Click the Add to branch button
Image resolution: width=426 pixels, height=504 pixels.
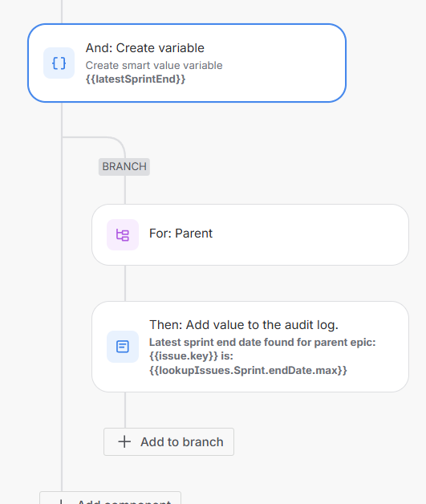pos(168,442)
